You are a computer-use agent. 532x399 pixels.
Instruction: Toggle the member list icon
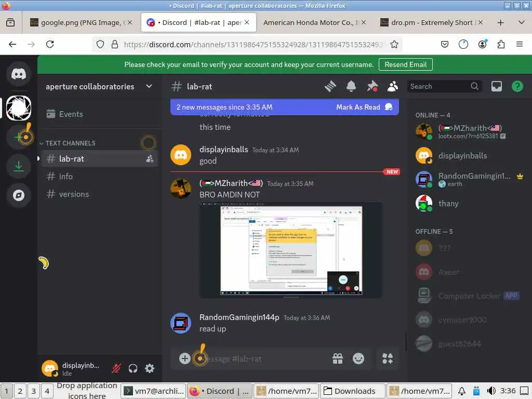pos(393,87)
